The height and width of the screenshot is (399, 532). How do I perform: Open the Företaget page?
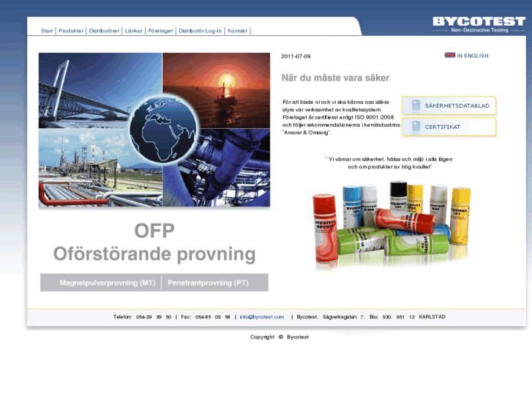160,31
